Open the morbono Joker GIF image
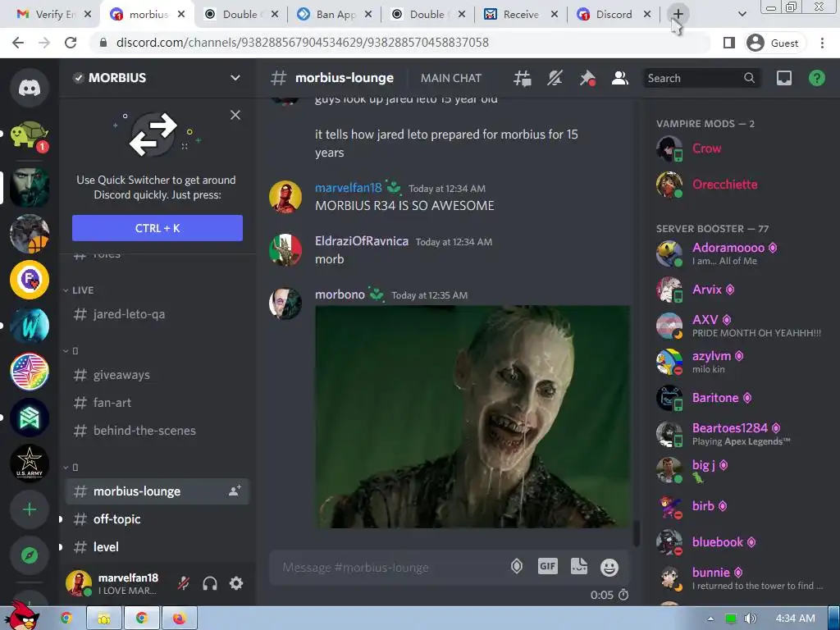This screenshot has width=840, height=630. tap(472, 417)
